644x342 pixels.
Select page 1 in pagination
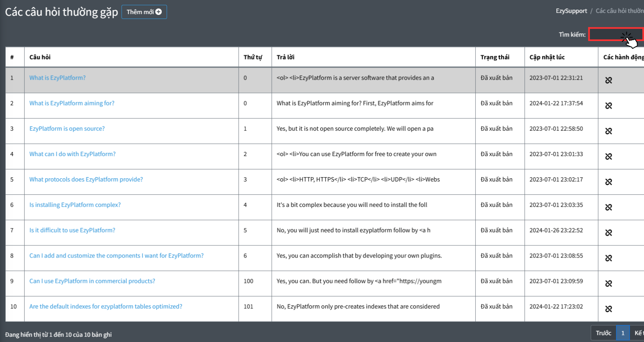623,333
